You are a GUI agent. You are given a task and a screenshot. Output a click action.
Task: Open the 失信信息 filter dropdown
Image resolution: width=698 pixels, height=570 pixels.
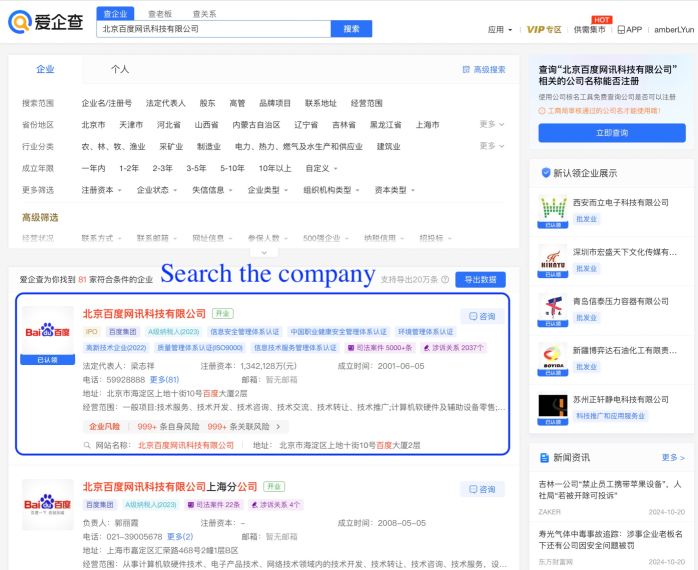click(x=212, y=190)
